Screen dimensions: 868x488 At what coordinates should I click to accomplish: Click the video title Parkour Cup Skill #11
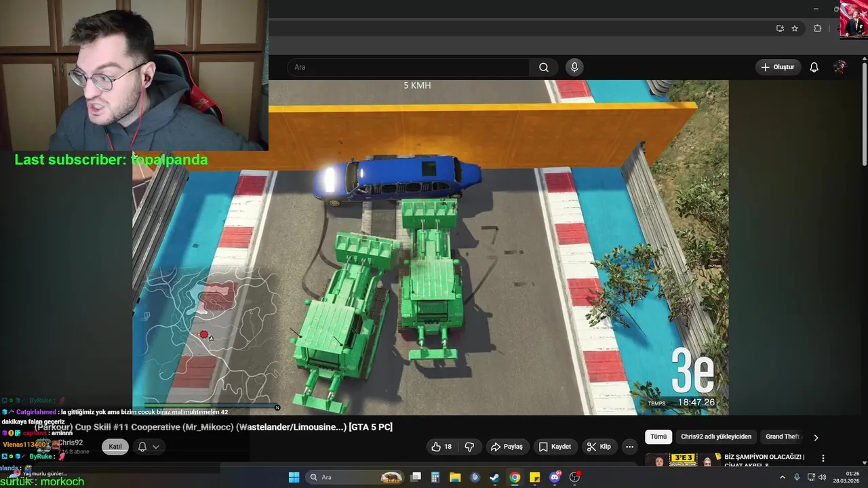click(214, 427)
